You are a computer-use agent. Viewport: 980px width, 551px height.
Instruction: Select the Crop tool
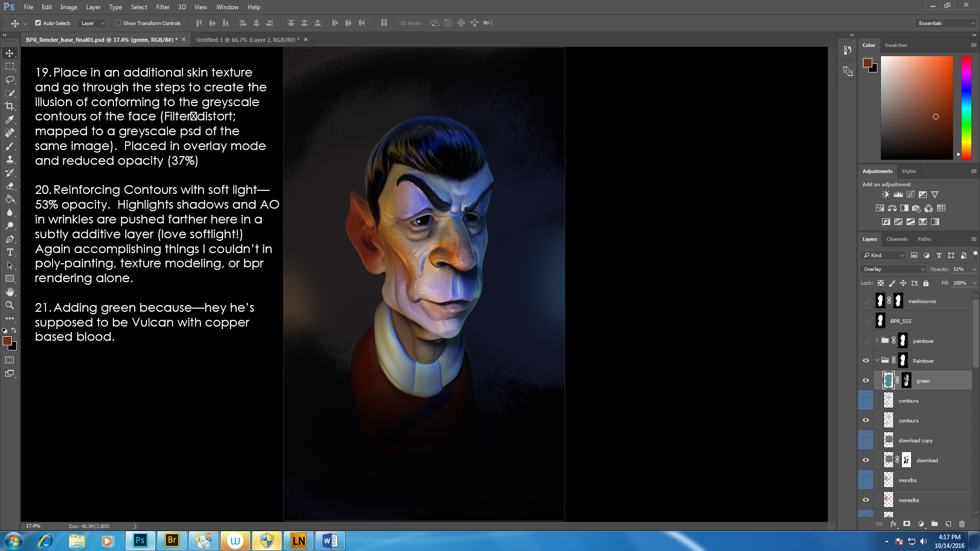pos(10,106)
